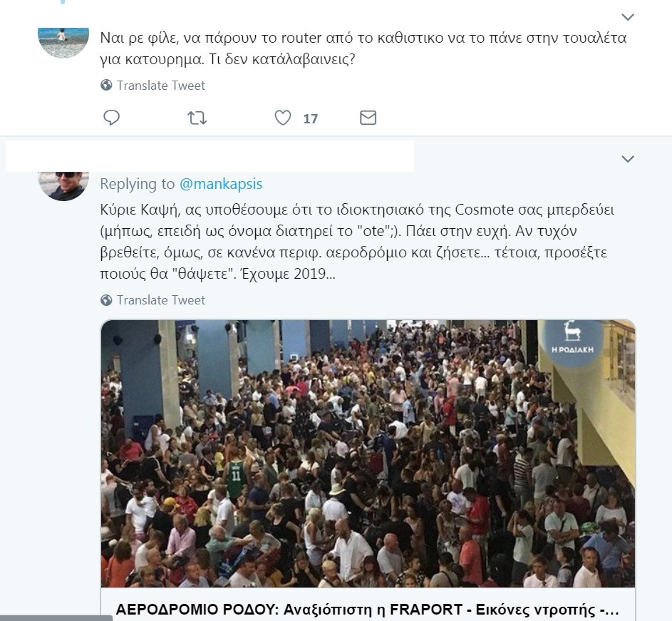
Task: Click the reply speech bubble icon
Action: coord(111,118)
